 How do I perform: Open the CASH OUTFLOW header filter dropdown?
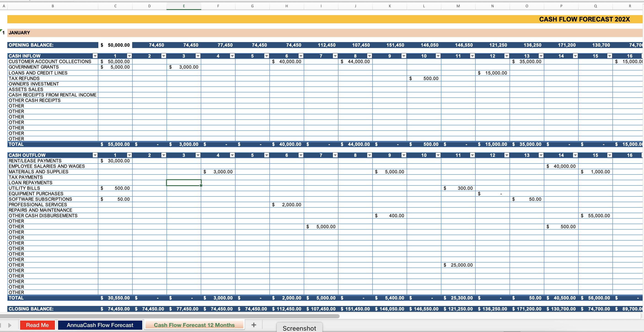coord(95,155)
